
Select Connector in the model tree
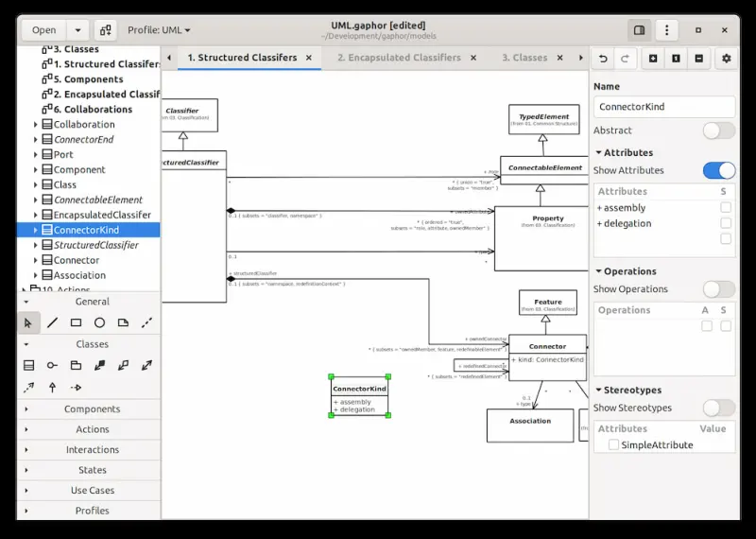(x=76, y=260)
